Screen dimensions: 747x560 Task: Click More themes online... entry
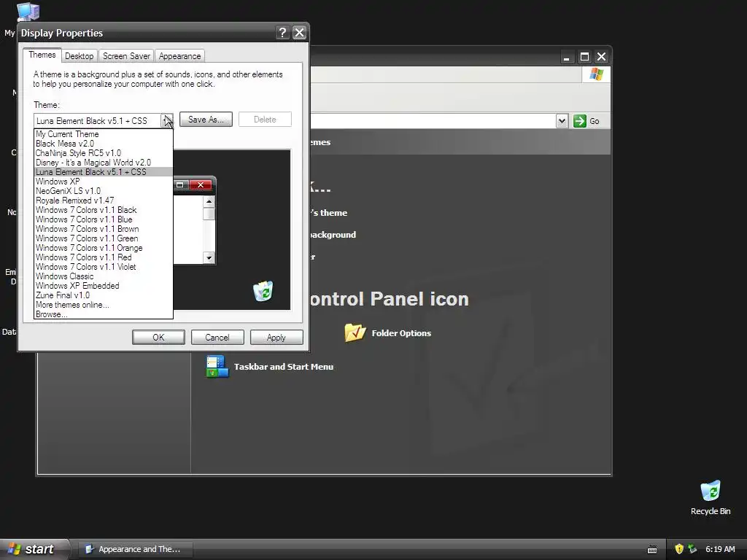pyautogui.click(x=104, y=306)
